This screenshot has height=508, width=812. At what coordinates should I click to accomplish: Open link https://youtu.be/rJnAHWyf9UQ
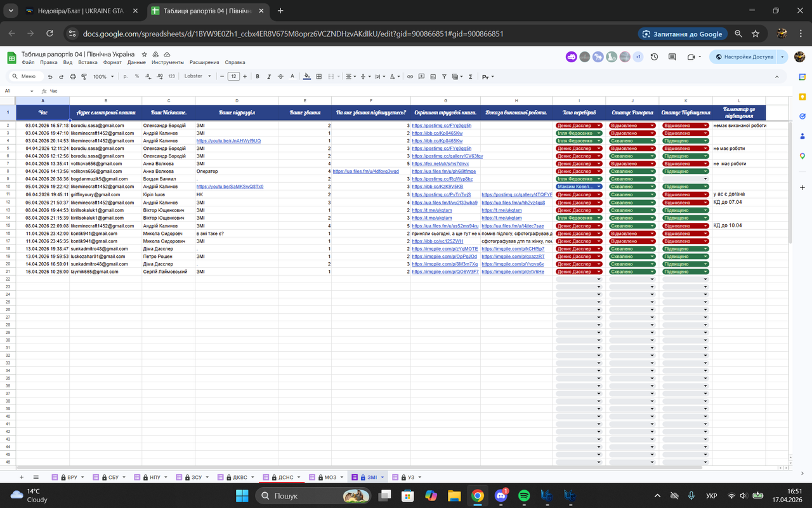coord(228,140)
